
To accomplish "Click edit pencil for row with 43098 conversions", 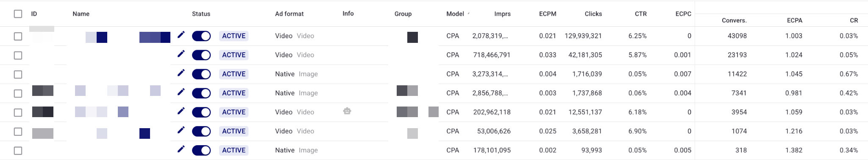I will pyautogui.click(x=181, y=35).
